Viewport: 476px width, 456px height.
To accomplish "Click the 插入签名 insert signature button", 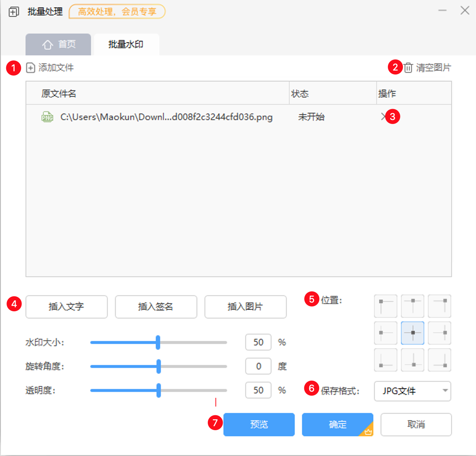I will 156,307.
